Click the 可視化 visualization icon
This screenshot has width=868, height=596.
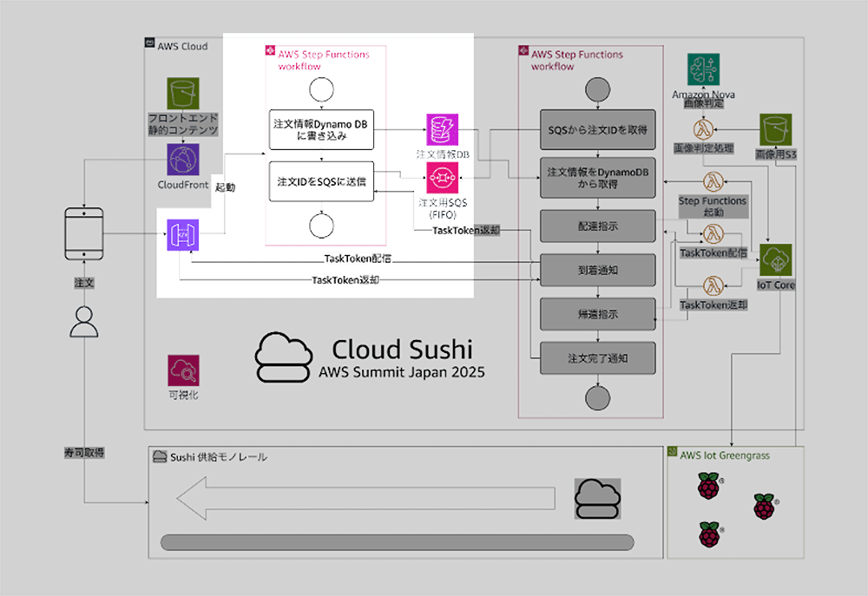point(183,371)
